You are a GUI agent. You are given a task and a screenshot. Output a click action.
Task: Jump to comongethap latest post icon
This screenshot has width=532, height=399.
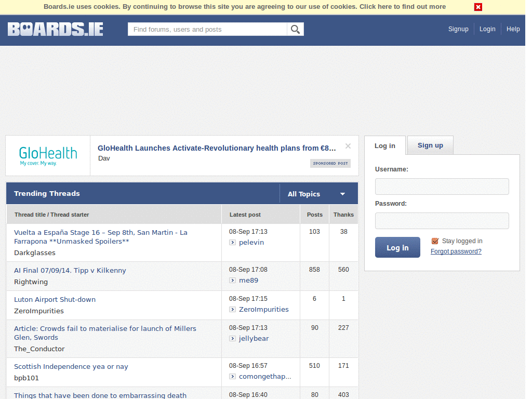click(232, 376)
